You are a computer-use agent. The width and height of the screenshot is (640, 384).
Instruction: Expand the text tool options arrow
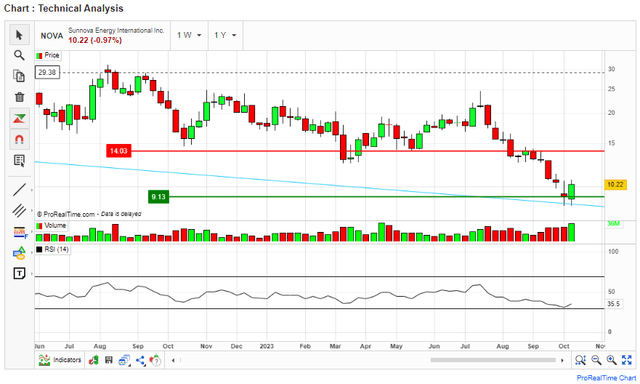point(32,273)
